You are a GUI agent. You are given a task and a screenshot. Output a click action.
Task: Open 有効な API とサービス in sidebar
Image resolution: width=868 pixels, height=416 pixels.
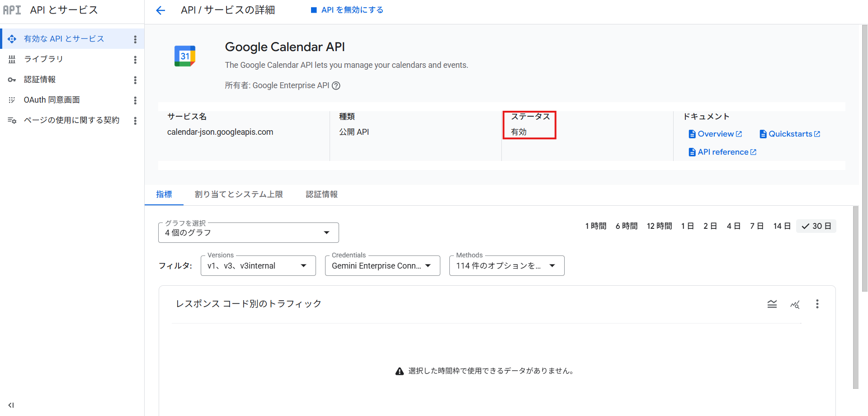coord(64,39)
